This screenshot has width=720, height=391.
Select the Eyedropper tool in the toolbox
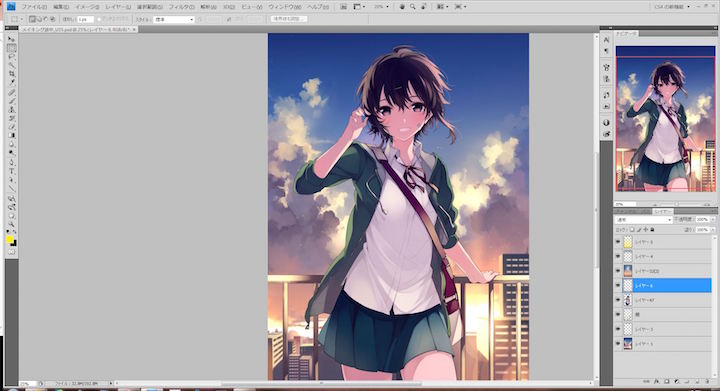11,83
